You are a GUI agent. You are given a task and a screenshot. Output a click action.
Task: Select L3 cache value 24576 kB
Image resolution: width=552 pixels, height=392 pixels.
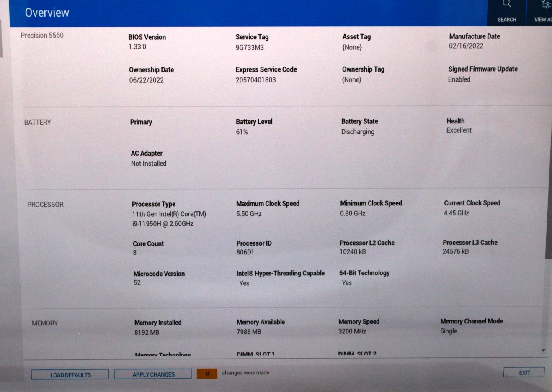click(x=456, y=251)
